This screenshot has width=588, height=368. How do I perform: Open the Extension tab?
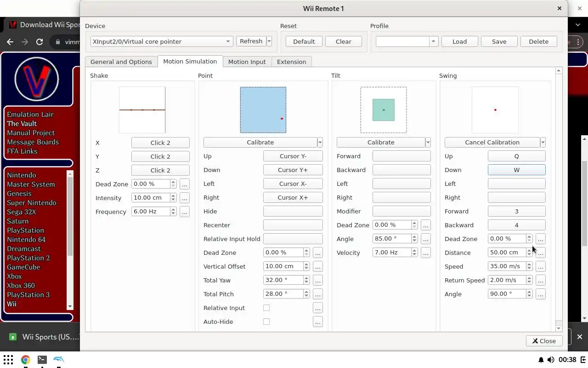292,62
